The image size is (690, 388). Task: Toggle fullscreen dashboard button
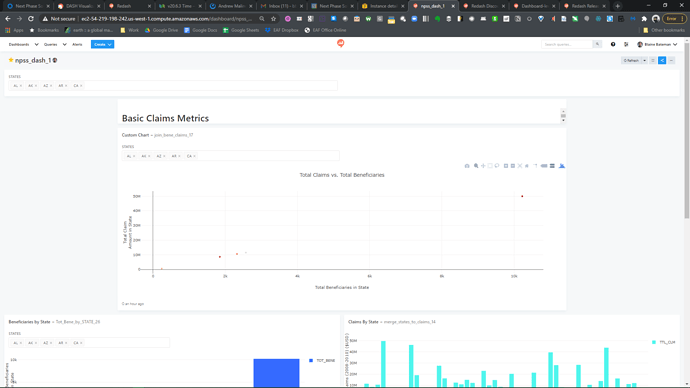point(653,60)
